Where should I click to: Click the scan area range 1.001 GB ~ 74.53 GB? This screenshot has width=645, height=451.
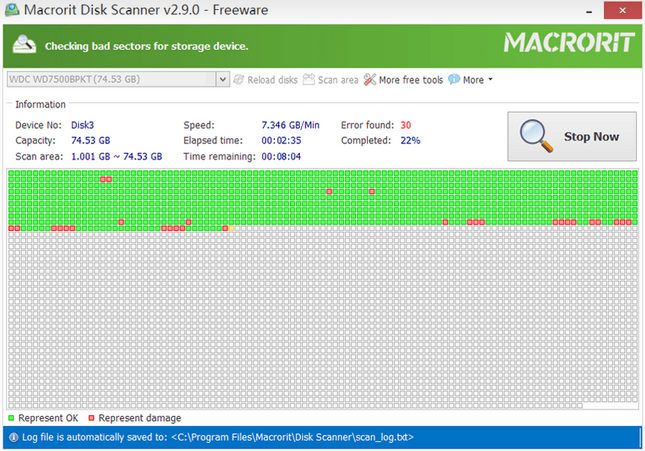pyautogui.click(x=116, y=157)
